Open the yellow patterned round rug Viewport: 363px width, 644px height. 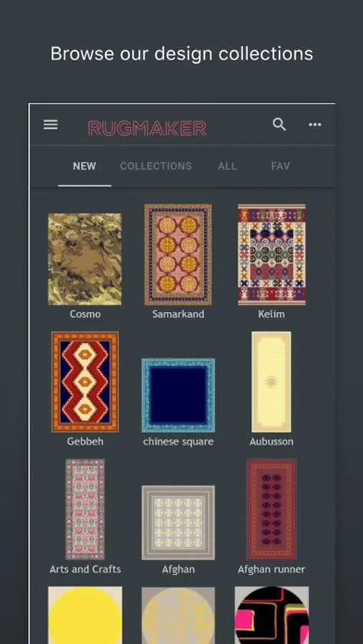(178, 615)
